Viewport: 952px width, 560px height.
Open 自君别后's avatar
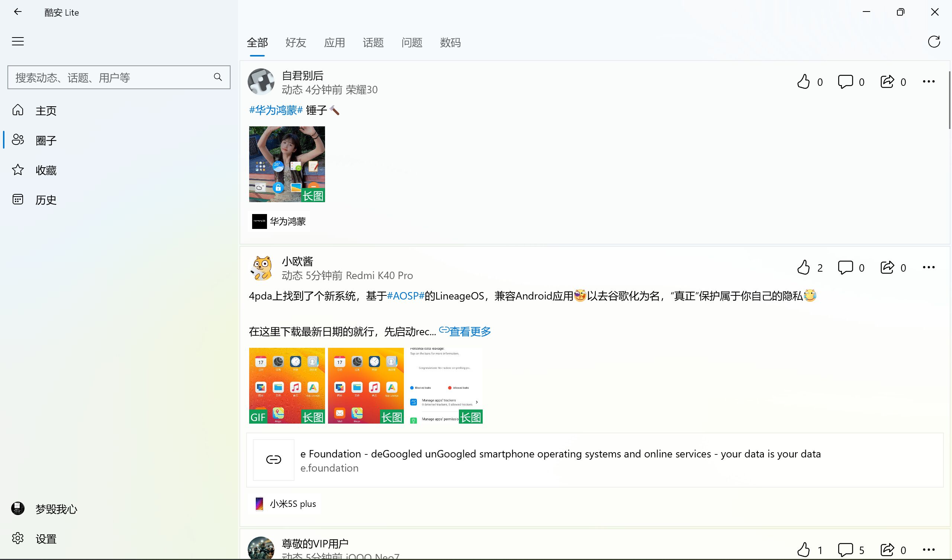(x=261, y=81)
